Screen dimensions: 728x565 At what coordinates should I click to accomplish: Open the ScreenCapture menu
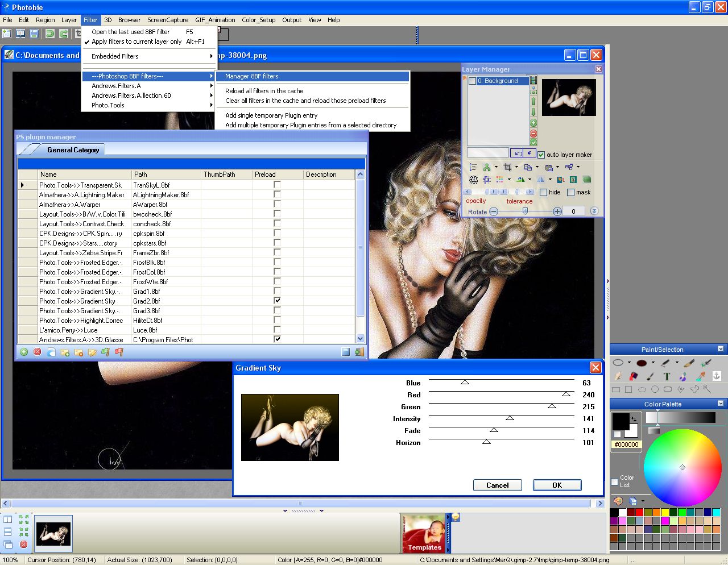point(168,20)
